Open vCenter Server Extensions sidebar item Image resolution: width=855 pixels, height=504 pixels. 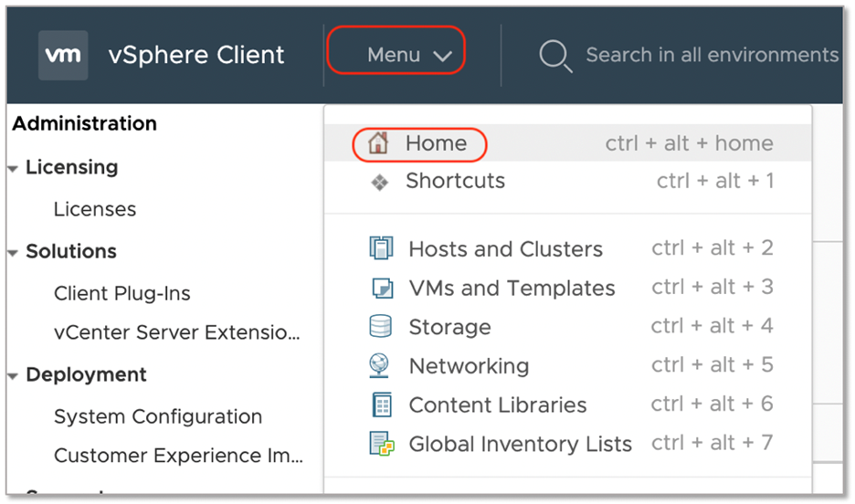coord(177,332)
